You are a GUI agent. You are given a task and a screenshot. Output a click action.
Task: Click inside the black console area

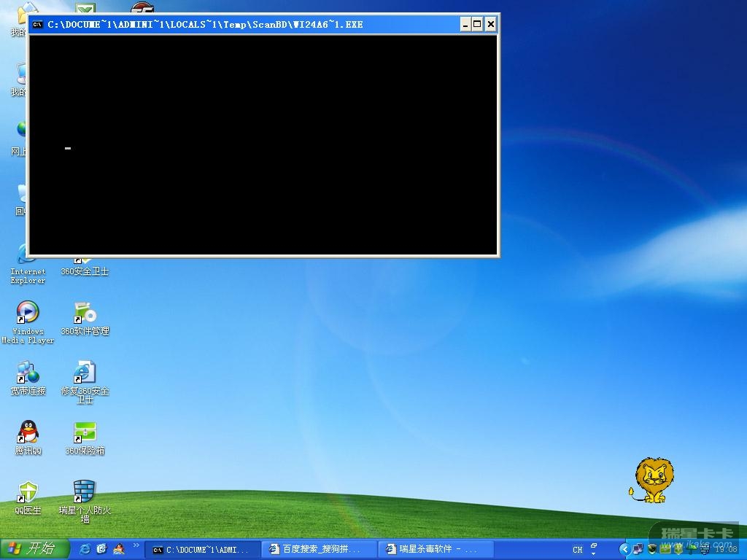click(263, 145)
